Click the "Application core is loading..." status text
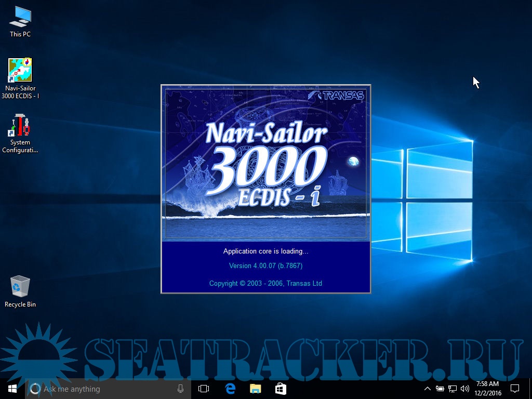This screenshot has width=532, height=399. (x=265, y=251)
